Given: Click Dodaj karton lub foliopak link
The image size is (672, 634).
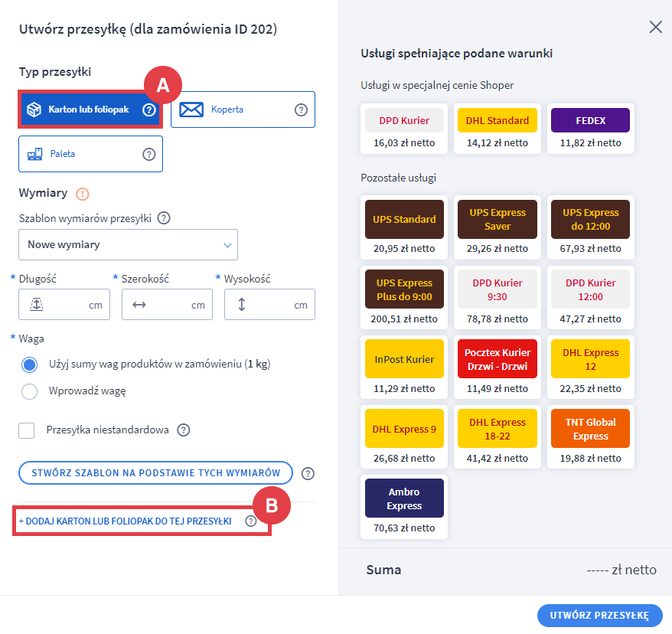Looking at the screenshot, I should [x=126, y=521].
